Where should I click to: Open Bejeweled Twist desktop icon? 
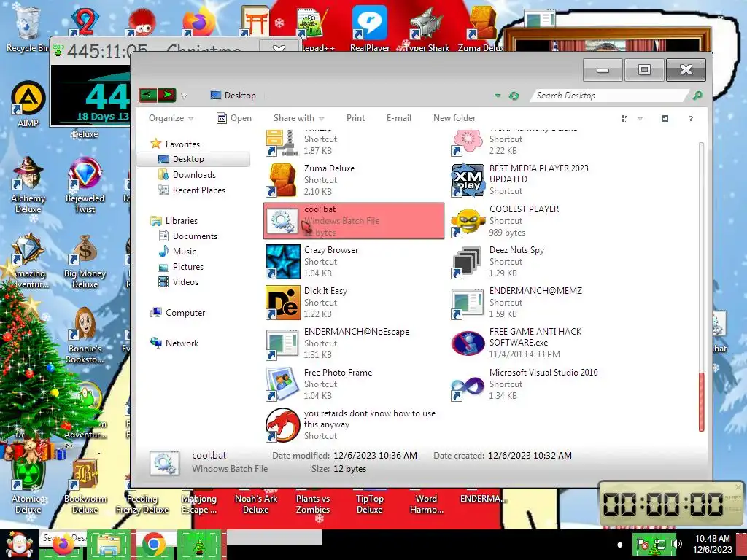[x=85, y=186]
